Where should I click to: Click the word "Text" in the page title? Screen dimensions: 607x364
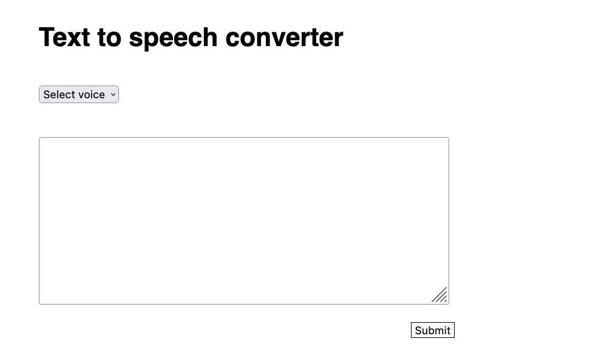click(x=64, y=38)
